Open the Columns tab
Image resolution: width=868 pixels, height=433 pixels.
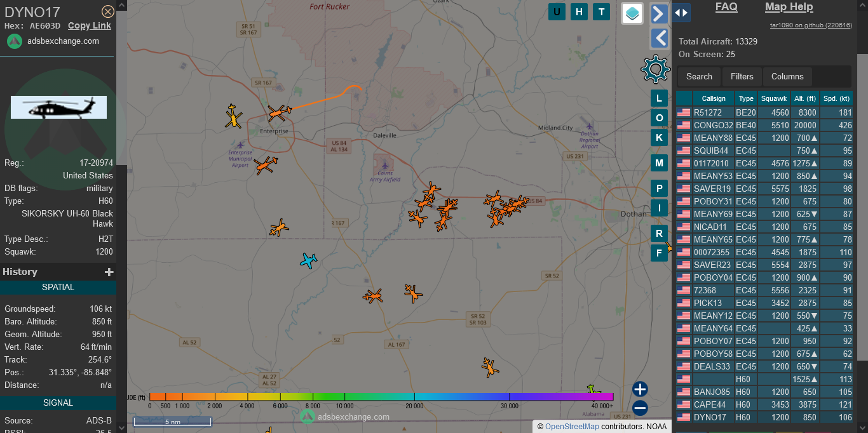pyautogui.click(x=787, y=76)
